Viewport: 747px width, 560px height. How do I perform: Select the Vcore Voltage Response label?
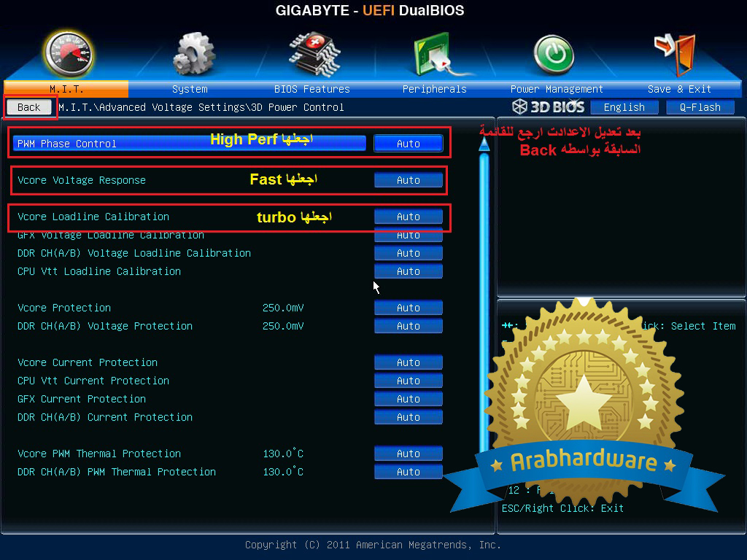82,180
